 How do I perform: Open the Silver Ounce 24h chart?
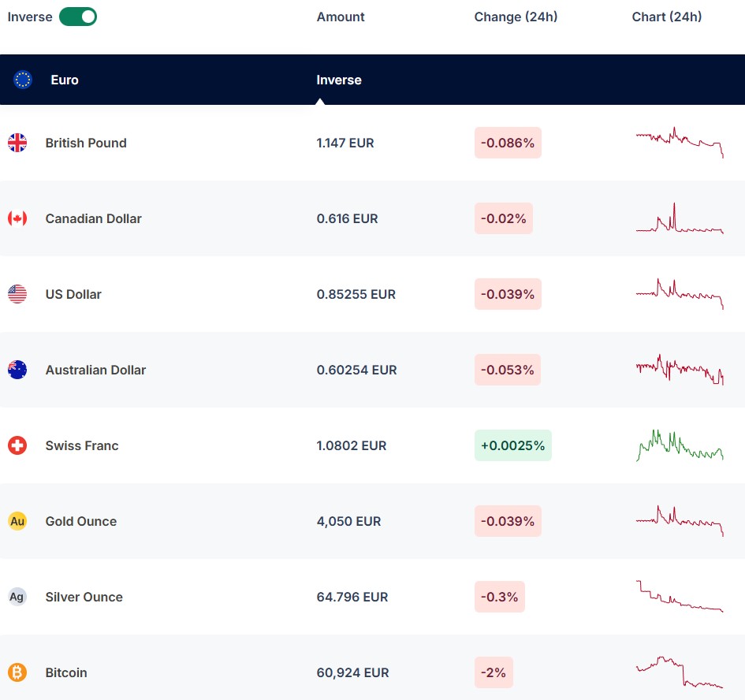point(680,597)
